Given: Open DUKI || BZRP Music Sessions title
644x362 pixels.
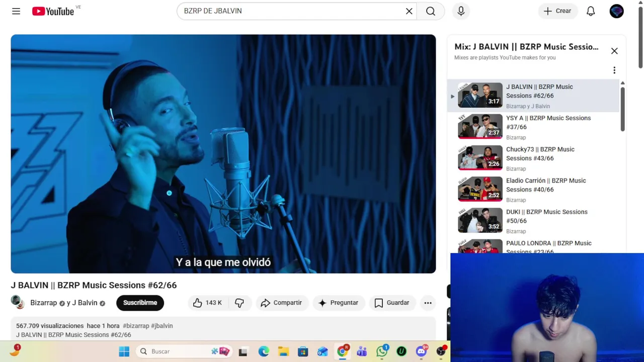Looking at the screenshot, I should tap(547, 216).
